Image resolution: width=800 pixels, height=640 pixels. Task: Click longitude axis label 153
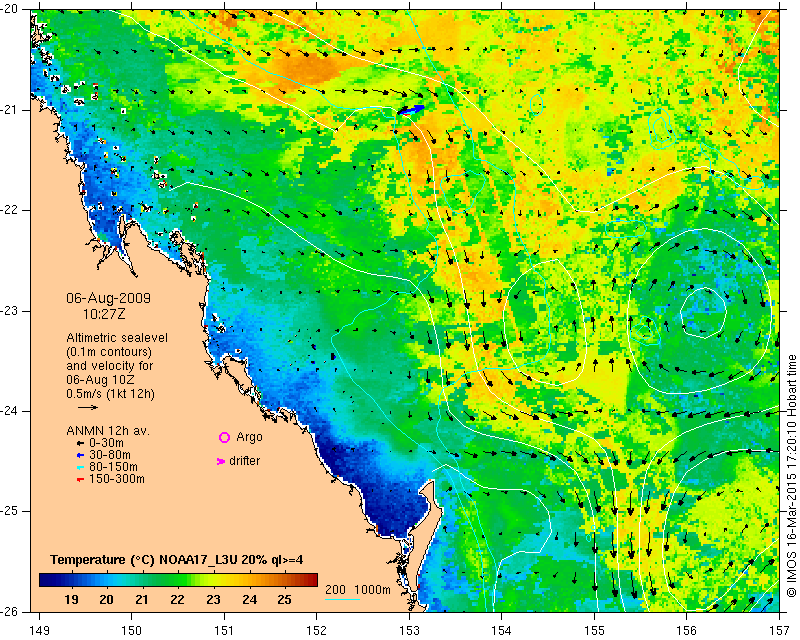pyautogui.click(x=409, y=631)
